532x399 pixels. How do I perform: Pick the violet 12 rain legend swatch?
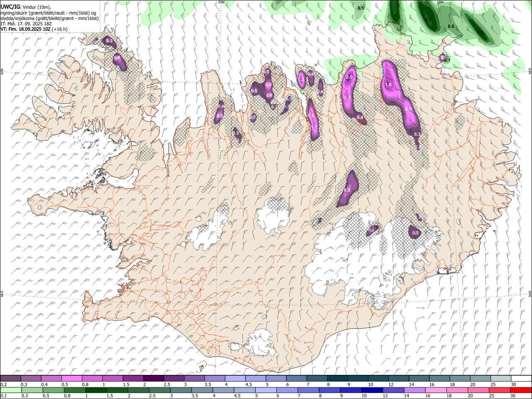pos(393,390)
